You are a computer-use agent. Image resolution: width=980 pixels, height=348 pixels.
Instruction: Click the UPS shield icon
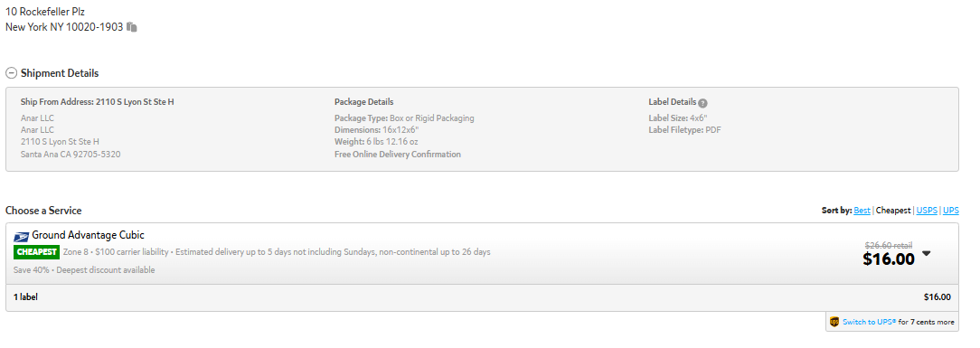coord(834,322)
